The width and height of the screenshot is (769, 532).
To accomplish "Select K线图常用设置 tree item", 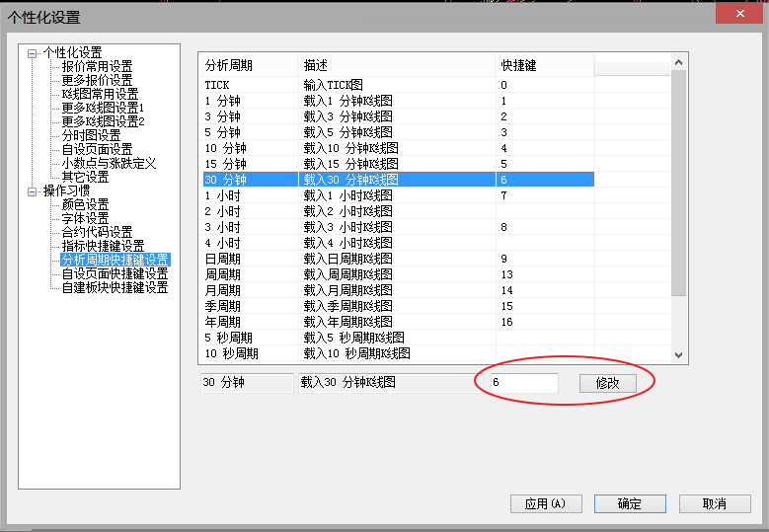I will coord(100,94).
